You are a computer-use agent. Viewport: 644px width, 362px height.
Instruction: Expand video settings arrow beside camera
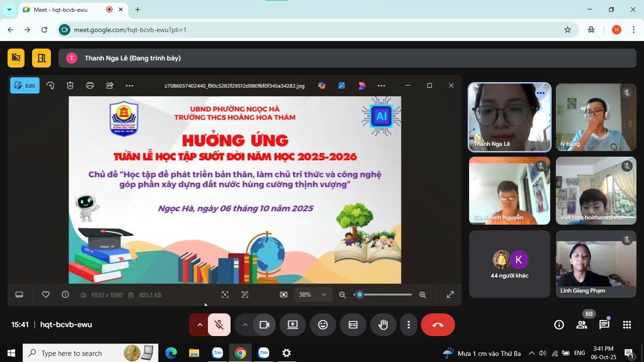[245, 325]
